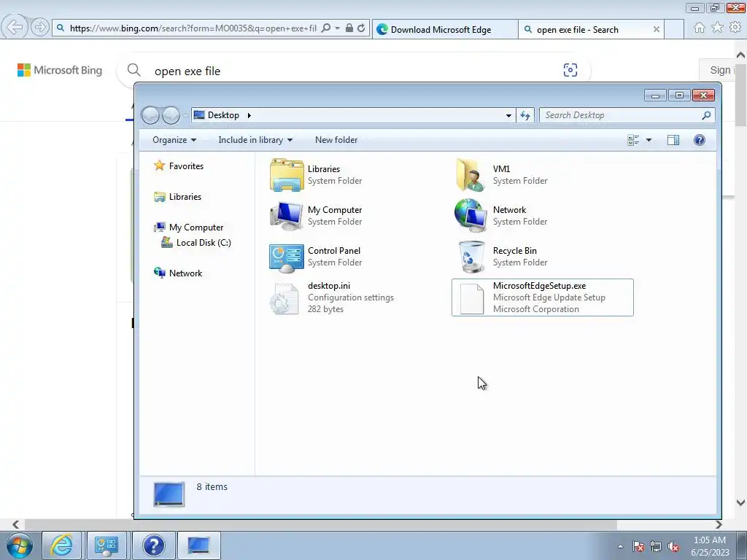Expand the Desktop breadcrumb arrow
Screen dimensions: 747x560
[249, 115]
